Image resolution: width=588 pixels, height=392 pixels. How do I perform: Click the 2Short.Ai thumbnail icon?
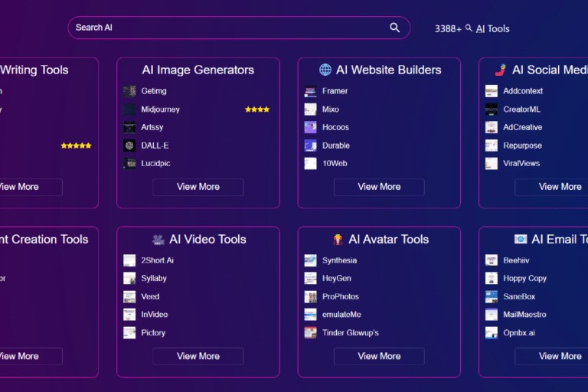[129, 260]
